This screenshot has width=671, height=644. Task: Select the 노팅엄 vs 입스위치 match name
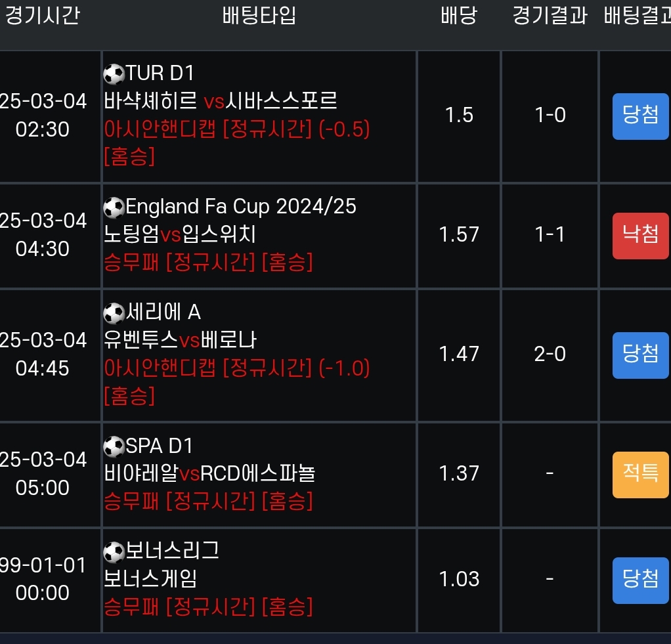(x=180, y=234)
